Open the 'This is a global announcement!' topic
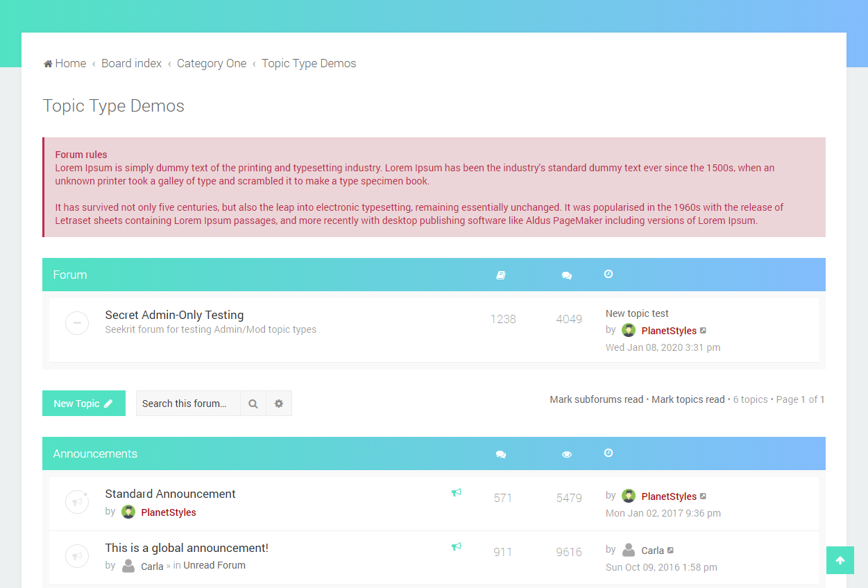This screenshot has height=588, width=868. [x=187, y=548]
